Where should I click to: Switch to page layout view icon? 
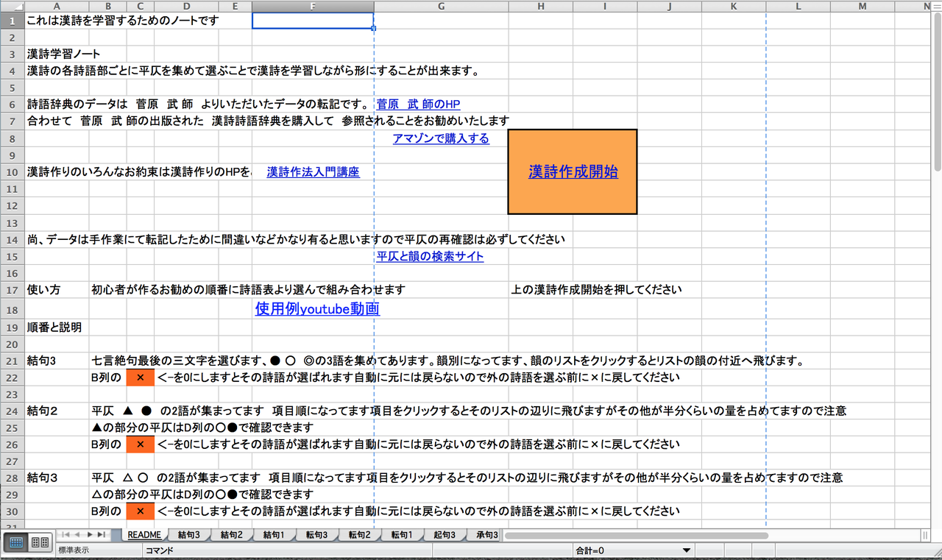click(x=40, y=542)
